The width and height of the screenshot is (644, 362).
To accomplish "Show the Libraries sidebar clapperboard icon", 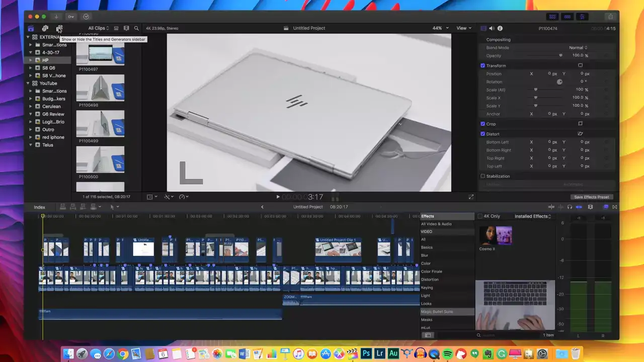I will pos(31,28).
